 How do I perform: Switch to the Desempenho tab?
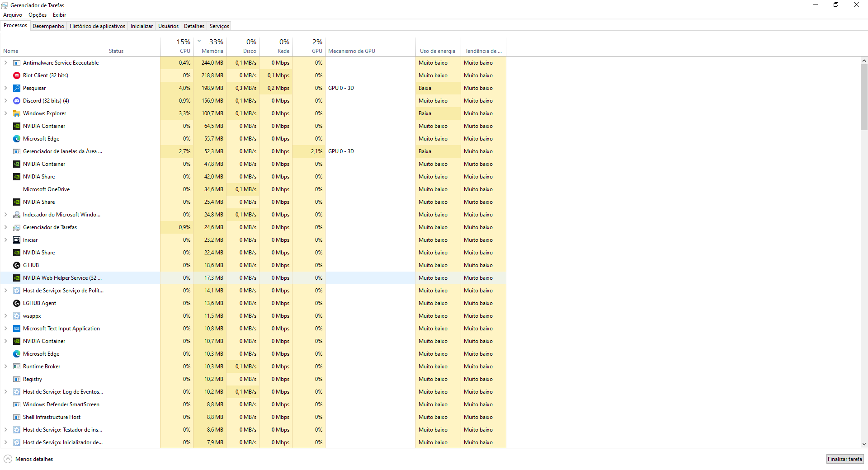click(x=48, y=26)
